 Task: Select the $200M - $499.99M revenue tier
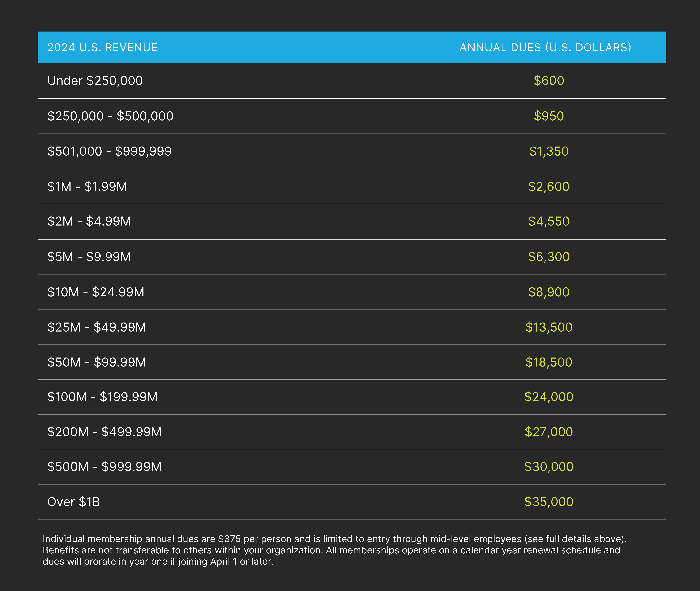[352, 432]
